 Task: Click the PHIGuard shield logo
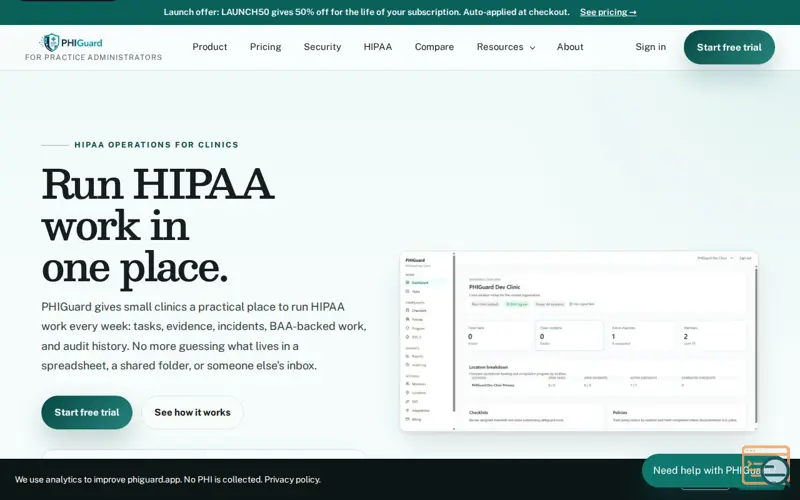click(x=71, y=43)
